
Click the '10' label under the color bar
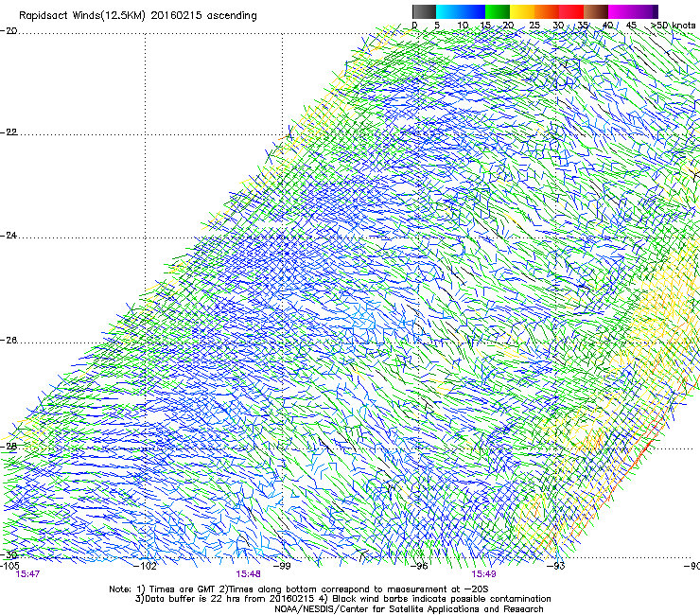point(463,26)
